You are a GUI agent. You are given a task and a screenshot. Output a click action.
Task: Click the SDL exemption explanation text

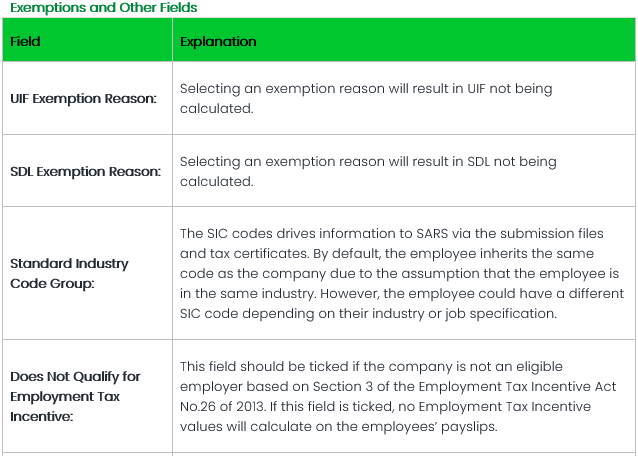(368, 171)
